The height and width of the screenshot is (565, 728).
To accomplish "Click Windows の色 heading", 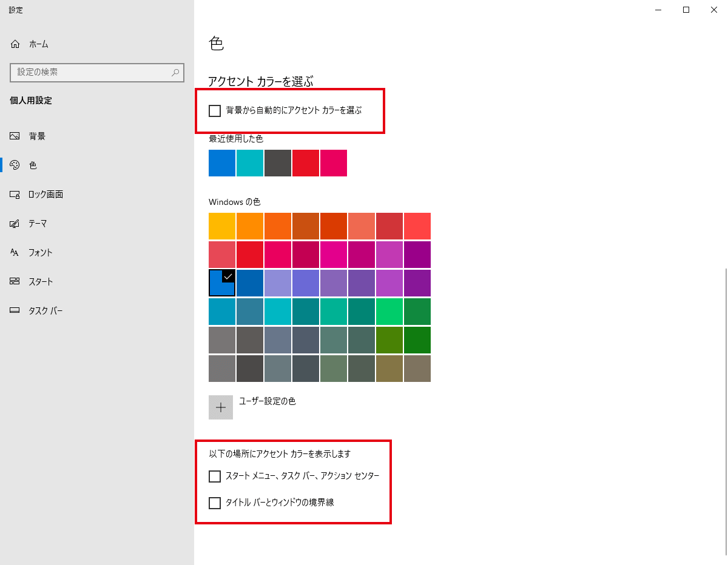I will coord(234,201).
